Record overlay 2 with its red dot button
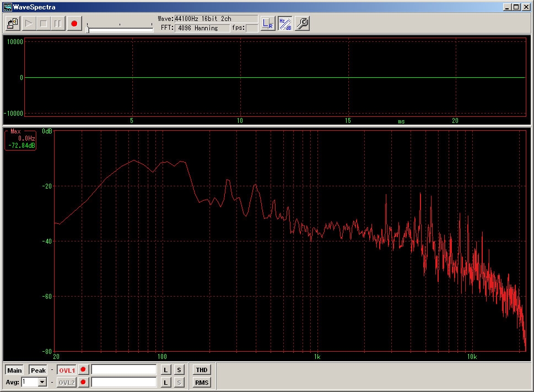Image resolution: width=534 pixels, height=392 pixels. pyautogui.click(x=83, y=382)
